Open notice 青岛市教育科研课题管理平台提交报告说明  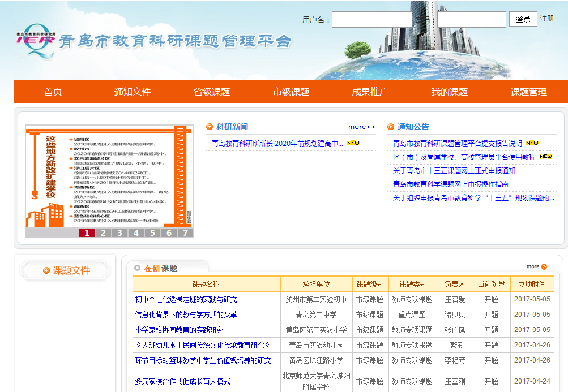tap(458, 143)
